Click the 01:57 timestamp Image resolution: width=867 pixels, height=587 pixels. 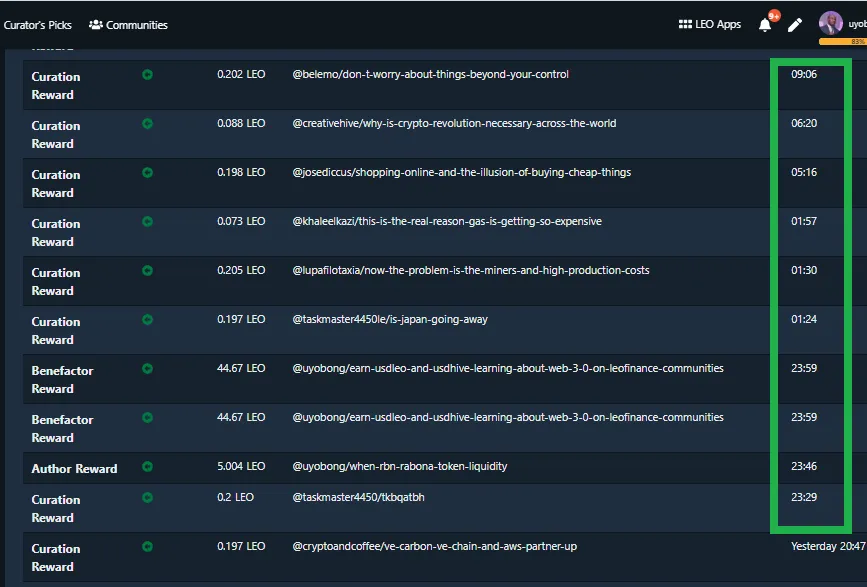tap(803, 221)
